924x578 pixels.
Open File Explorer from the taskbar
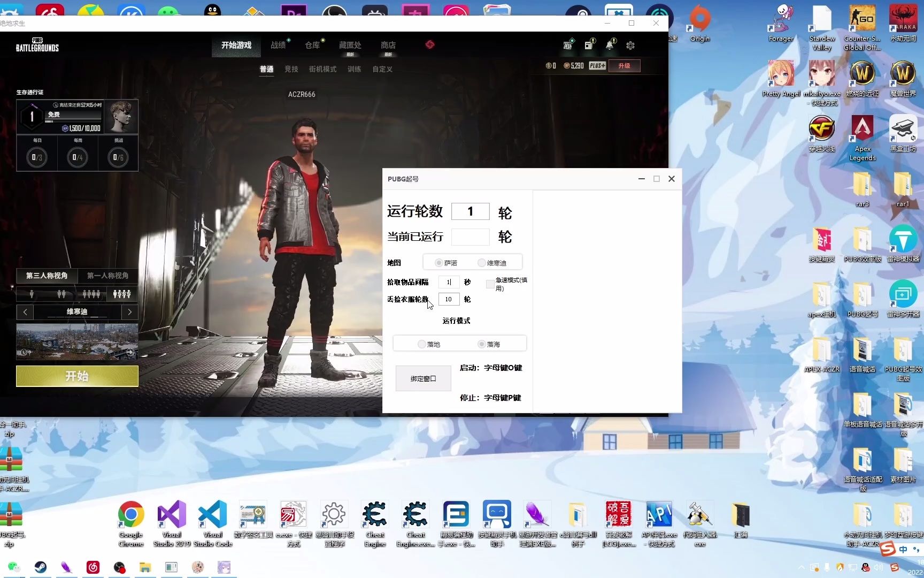coord(145,567)
